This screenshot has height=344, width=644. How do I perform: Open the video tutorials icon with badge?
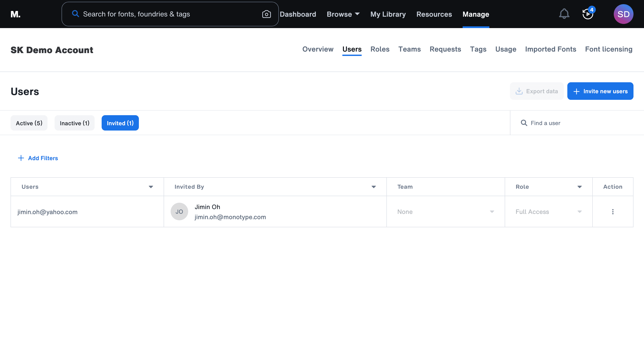tap(588, 14)
